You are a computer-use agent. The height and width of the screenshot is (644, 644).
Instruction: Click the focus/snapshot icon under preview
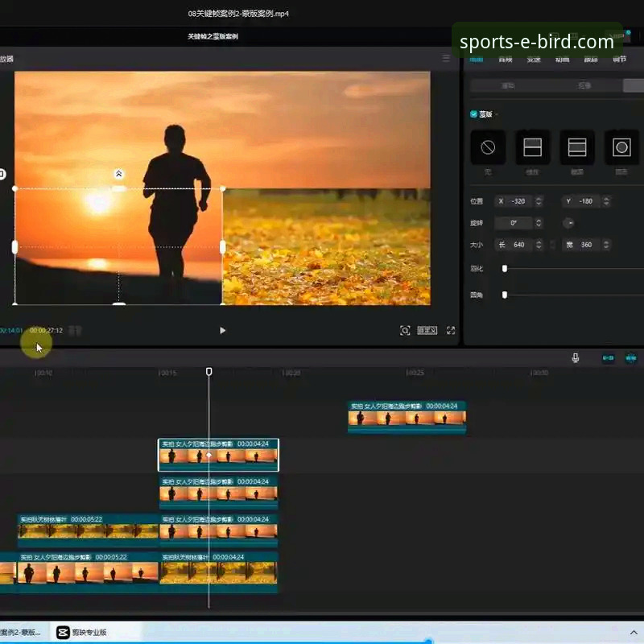click(405, 330)
